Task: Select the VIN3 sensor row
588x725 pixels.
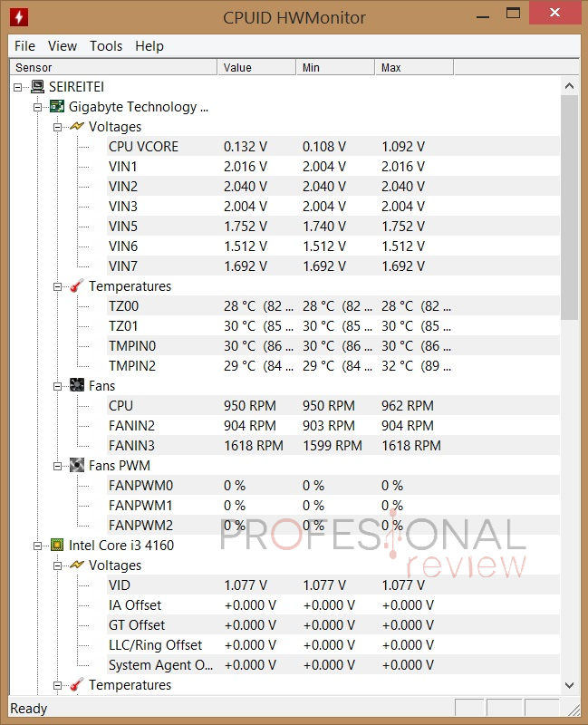Action: 333,206
